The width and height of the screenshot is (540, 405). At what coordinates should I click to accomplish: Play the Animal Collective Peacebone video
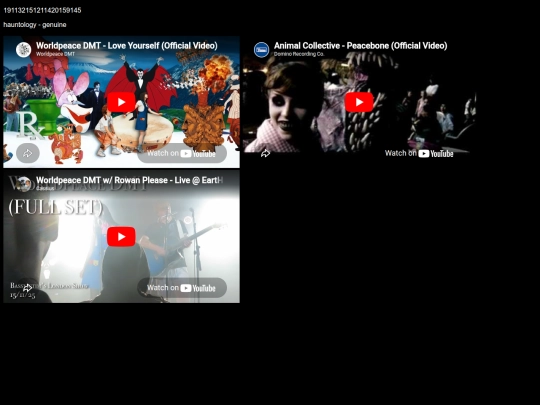coord(359,102)
